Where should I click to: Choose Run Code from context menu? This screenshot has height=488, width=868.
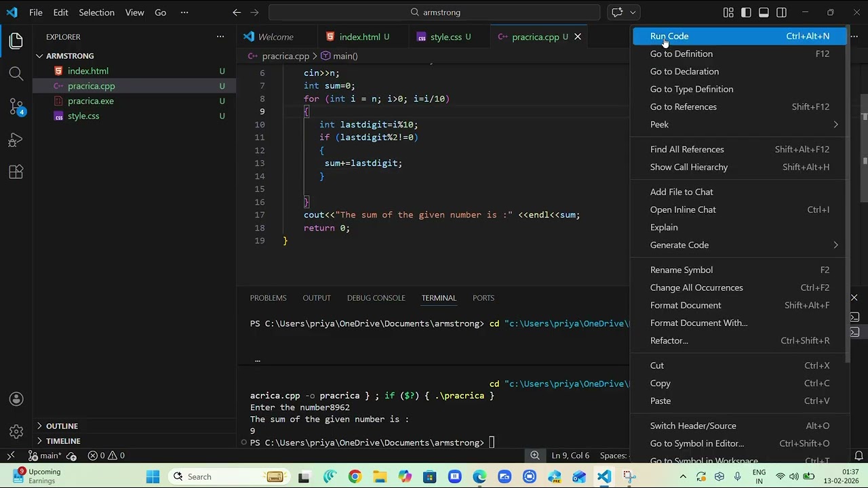740,36
